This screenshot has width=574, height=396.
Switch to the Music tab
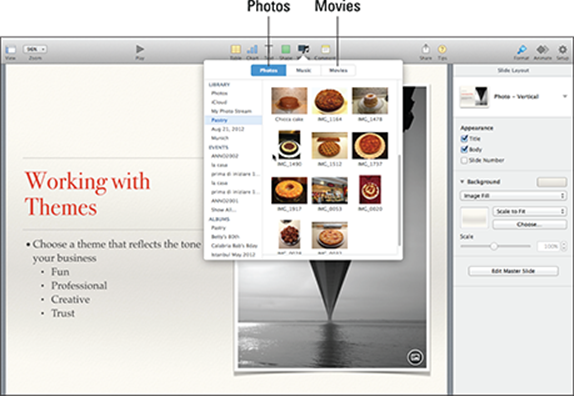(x=303, y=70)
